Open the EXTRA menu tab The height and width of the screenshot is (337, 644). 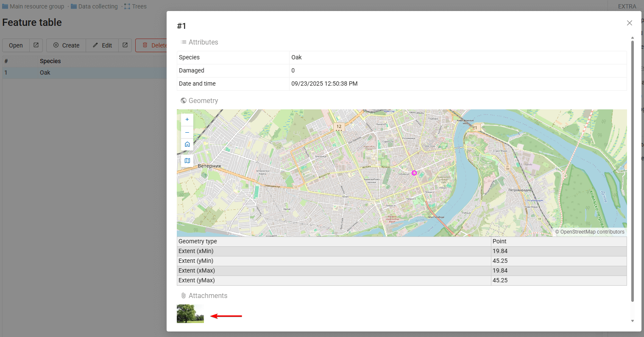click(x=627, y=6)
